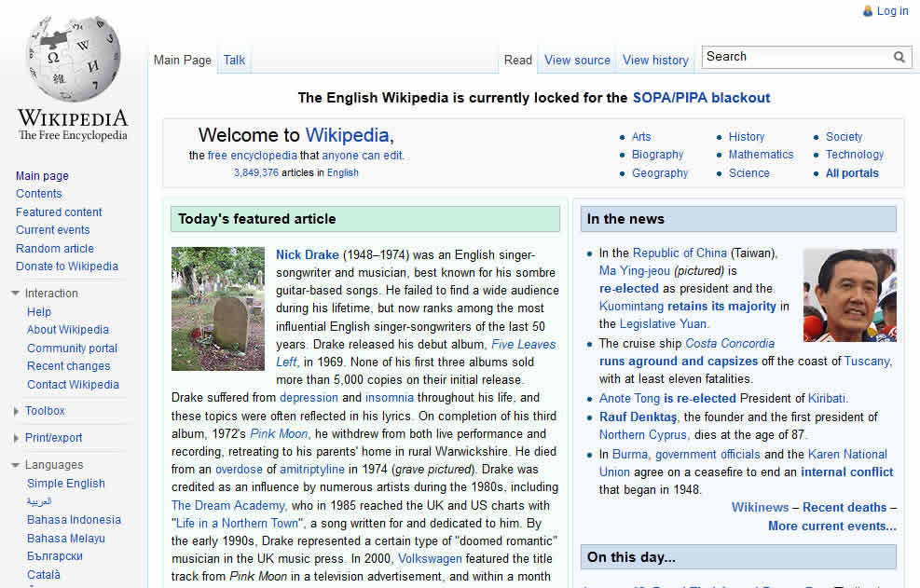Select Català language link
The height and width of the screenshot is (588, 920).
[44, 575]
